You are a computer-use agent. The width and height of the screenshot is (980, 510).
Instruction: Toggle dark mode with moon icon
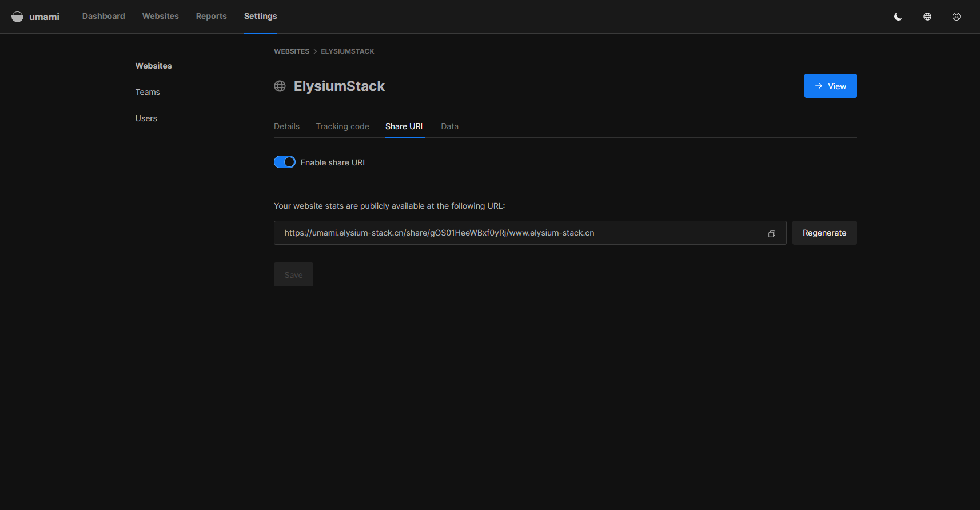(x=898, y=17)
